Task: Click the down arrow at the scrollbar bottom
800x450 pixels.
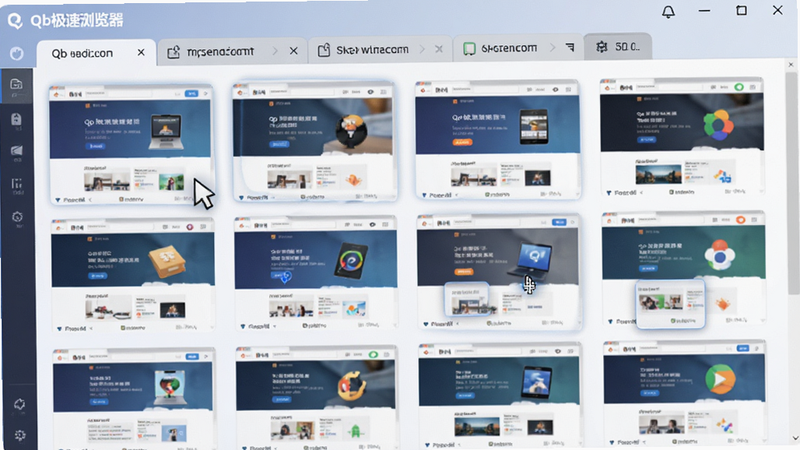Action: (x=795, y=438)
